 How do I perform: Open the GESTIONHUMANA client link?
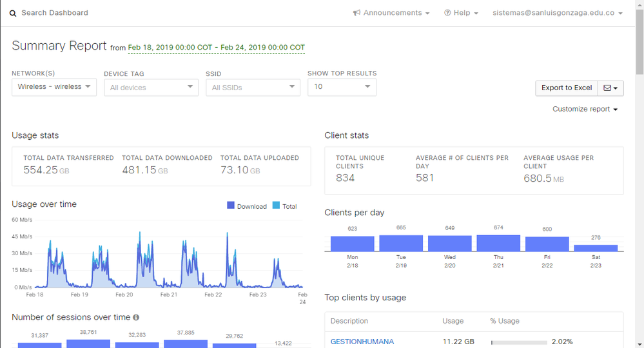pos(362,342)
